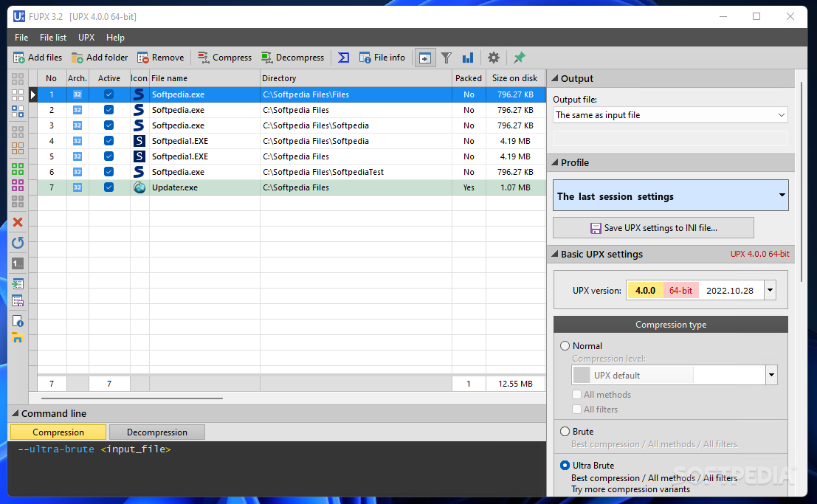
Task: Click the Remove toolbar icon
Action: 142,58
